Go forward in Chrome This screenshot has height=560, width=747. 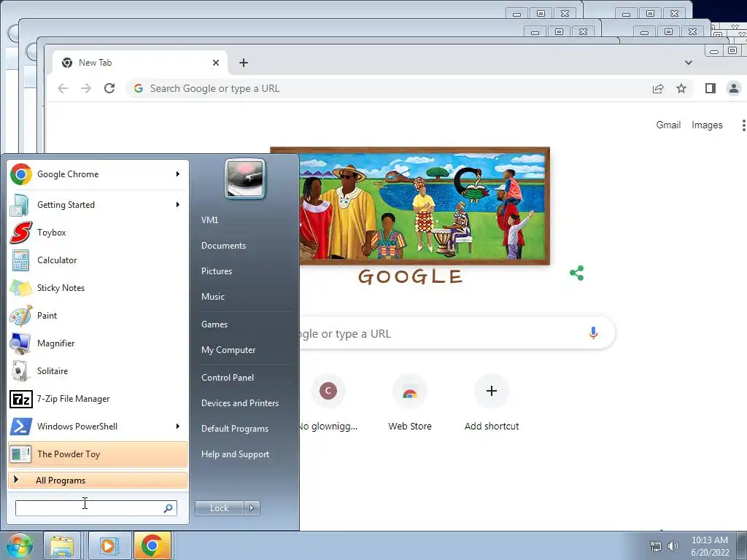pos(86,88)
